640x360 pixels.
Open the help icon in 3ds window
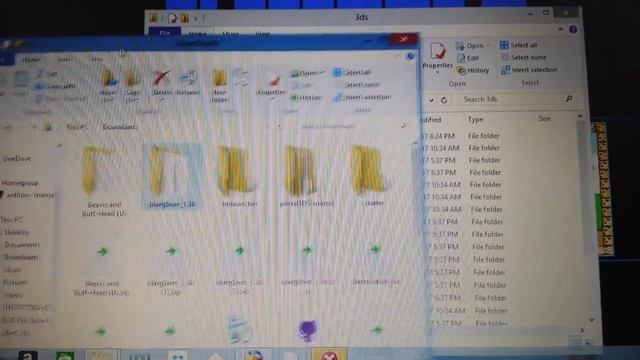coord(573,29)
